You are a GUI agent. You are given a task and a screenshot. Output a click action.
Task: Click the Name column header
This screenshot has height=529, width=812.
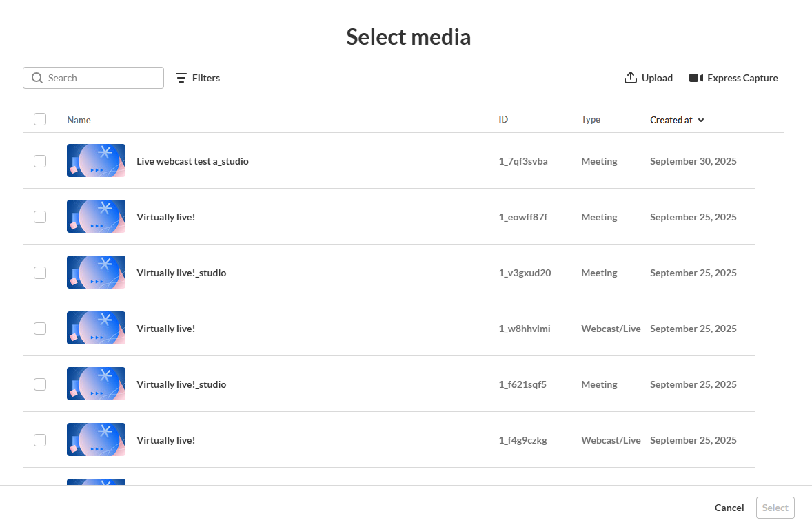click(79, 120)
